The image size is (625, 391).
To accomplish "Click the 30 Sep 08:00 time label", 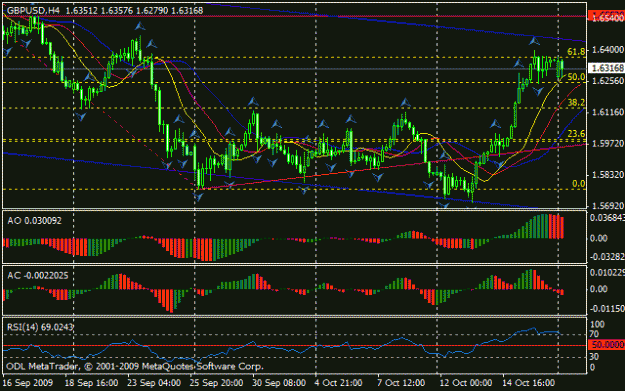I will (x=279, y=383).
